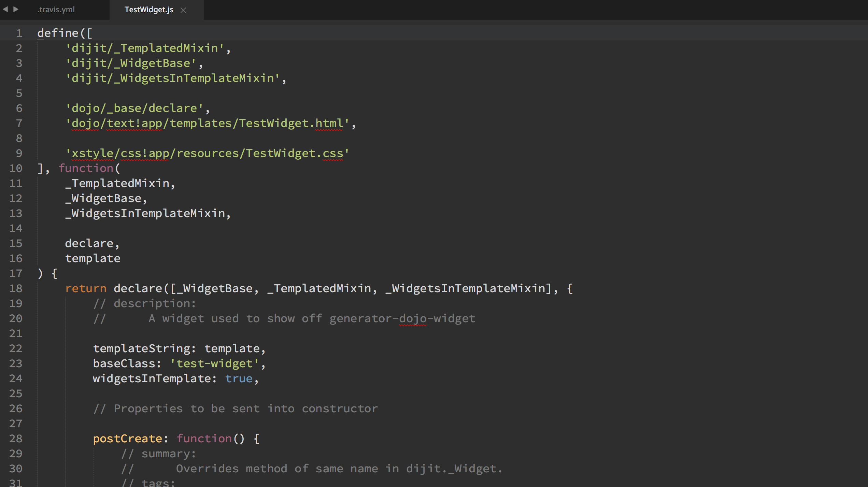The height and width of the screenshot is (487, 868).
Task: Click the 'postCreate' method name on line 28
Action: click(x=128, y=439)
